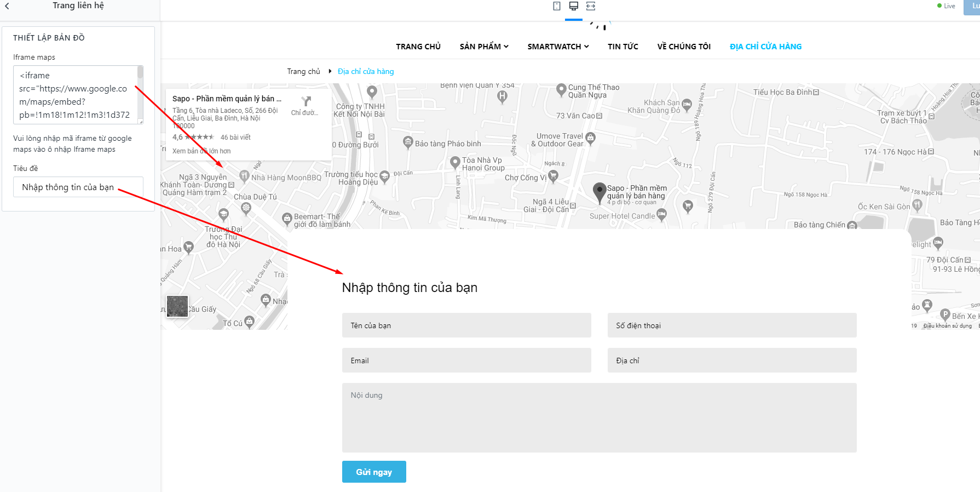Switch to mobile preview icon

pyautogui.click(x=557, y=6)
